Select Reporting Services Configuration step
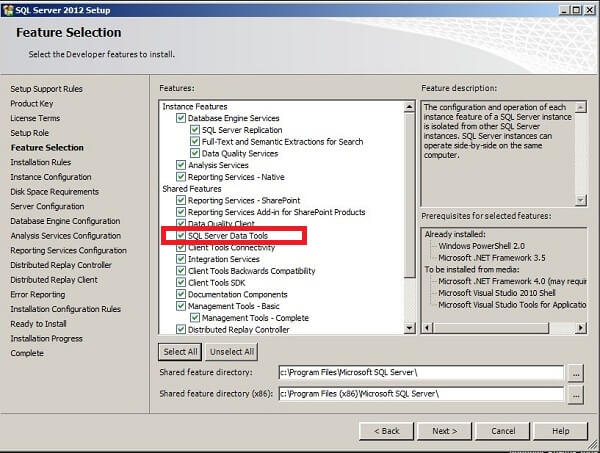The image size is (600, 453). pyautogui.click(x=68, y=250)
